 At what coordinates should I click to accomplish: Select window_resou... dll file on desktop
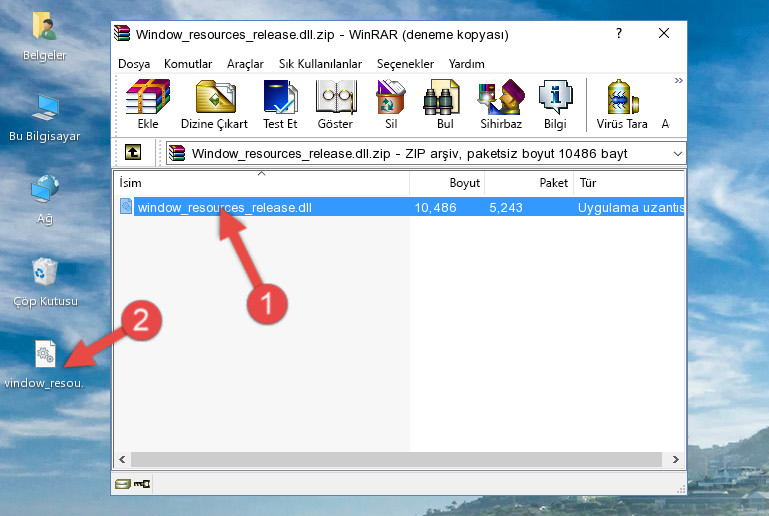pos(45,364)
